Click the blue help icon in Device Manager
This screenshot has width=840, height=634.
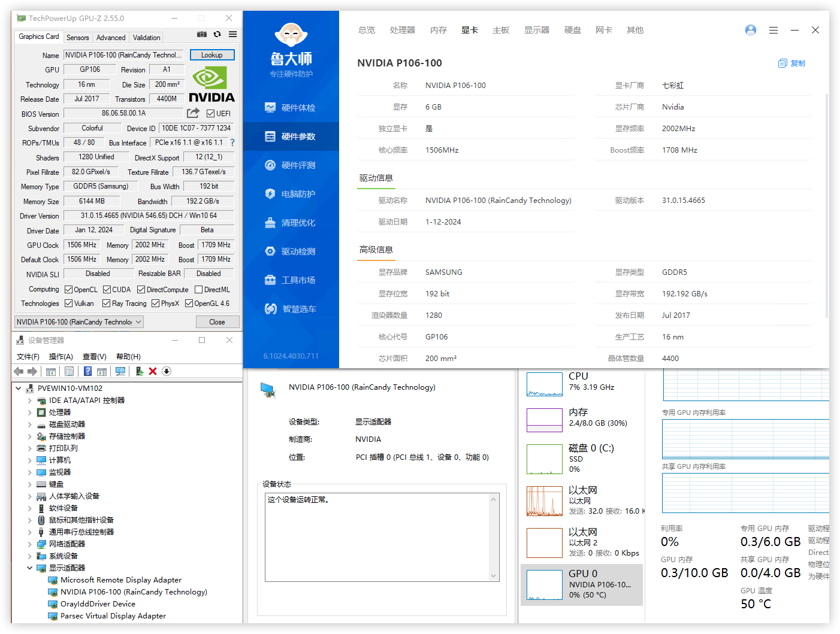point(87,371)
